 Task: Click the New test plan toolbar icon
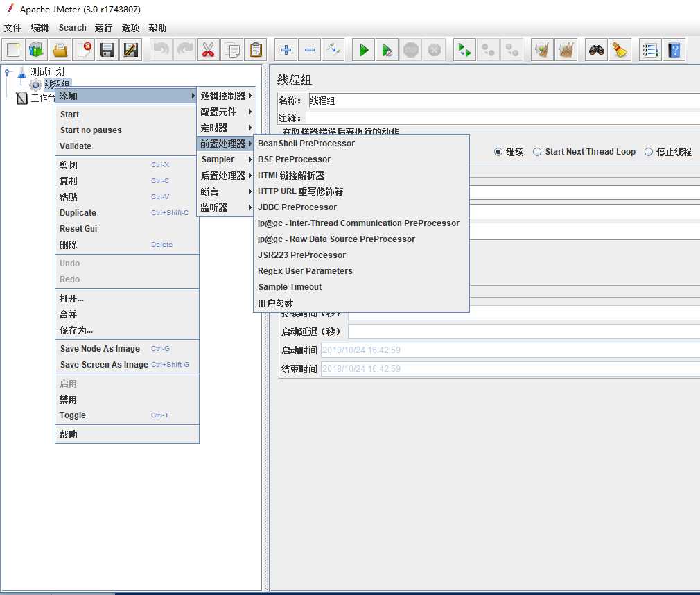(13, 50)
